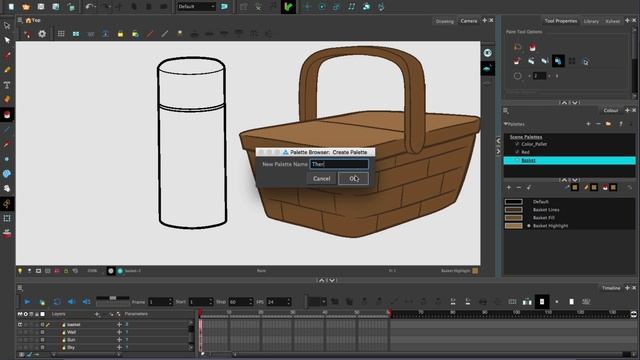Select the Sky layer in Timeline
The width and height of the screenshot is (640, 360).
(71, 347)
